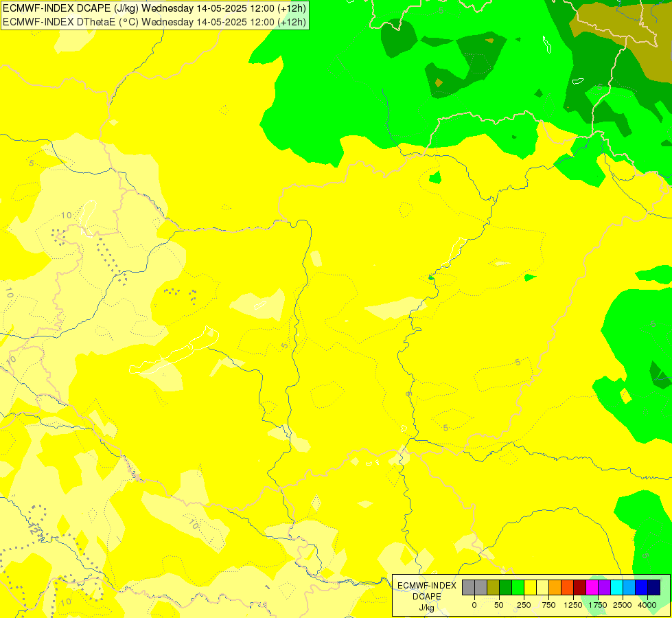Click the DCAPE (J/kg) title line
The width and height of the screenshot is (672, 618).
(154, 8)
